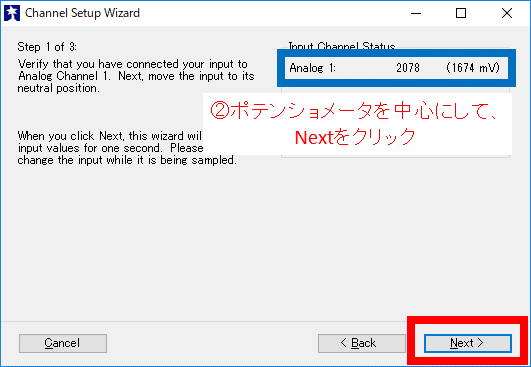The height and width of the screenshot is (367, 531).
Task: Go back with the Back button
Action: point(361,343)
